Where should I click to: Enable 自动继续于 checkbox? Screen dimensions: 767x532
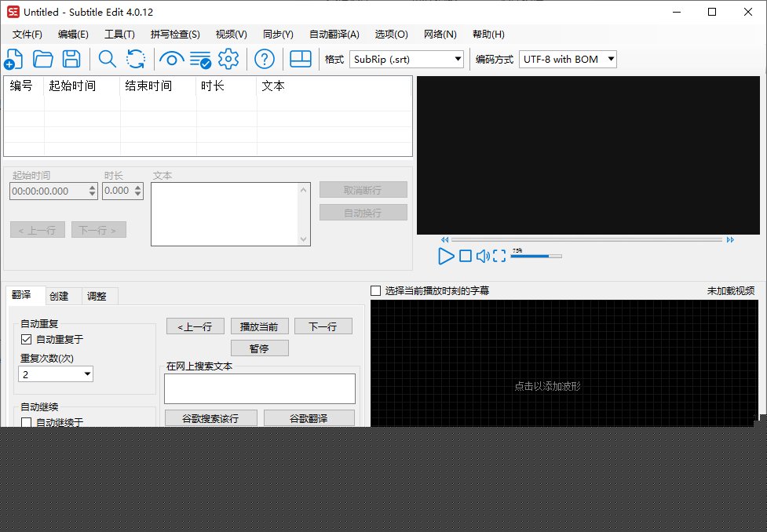point(27,422)
